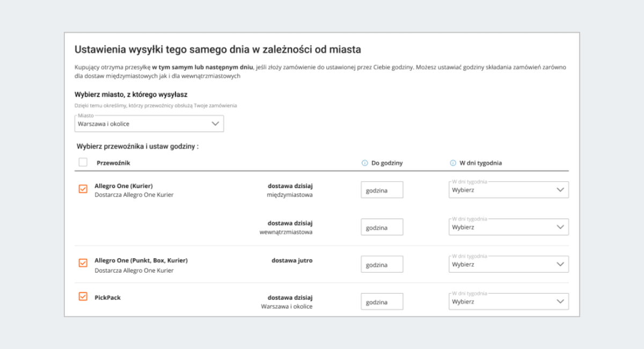Uncheck the PickPack carrier checkbox

point(83,296)
